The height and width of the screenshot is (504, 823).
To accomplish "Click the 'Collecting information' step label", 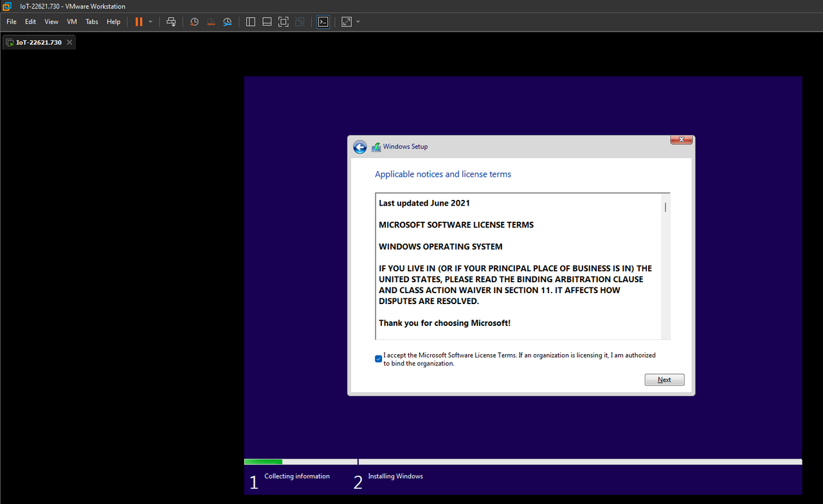I will pyautogui.click(x=297, y=476).
